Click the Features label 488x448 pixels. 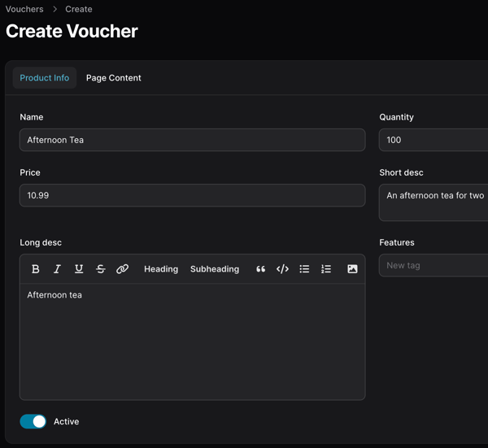397,242
